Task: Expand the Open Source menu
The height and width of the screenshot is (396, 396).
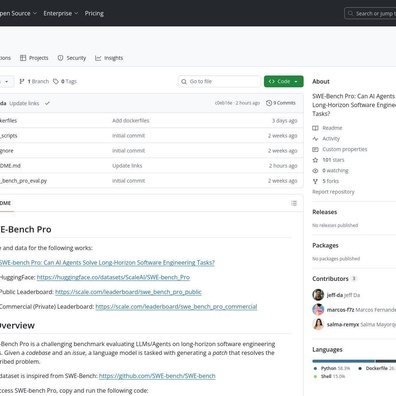Action: pyautogui.click(x=17, y=13)
